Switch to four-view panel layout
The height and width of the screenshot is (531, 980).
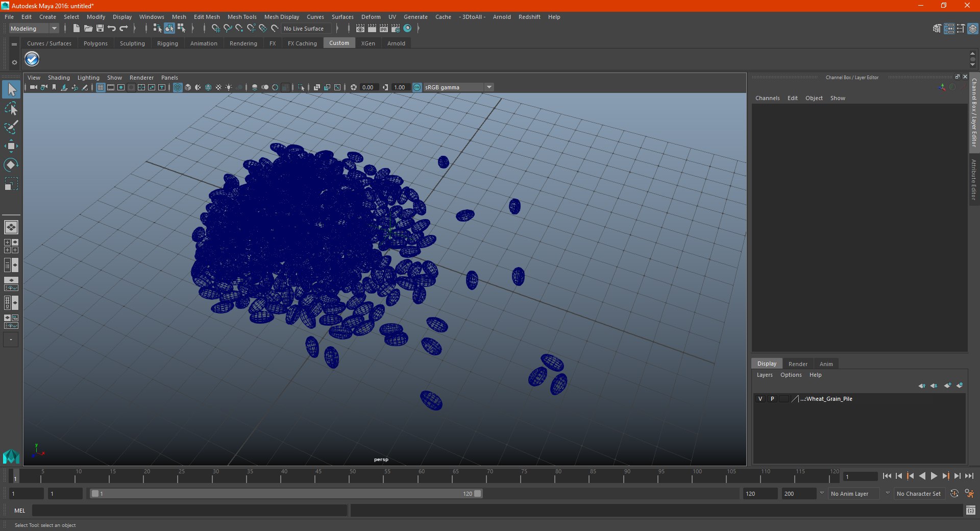pos(11,246)
